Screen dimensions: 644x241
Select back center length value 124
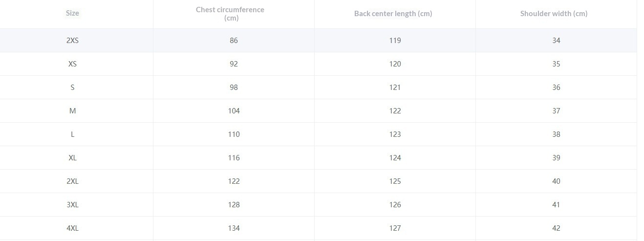point(395,158)
